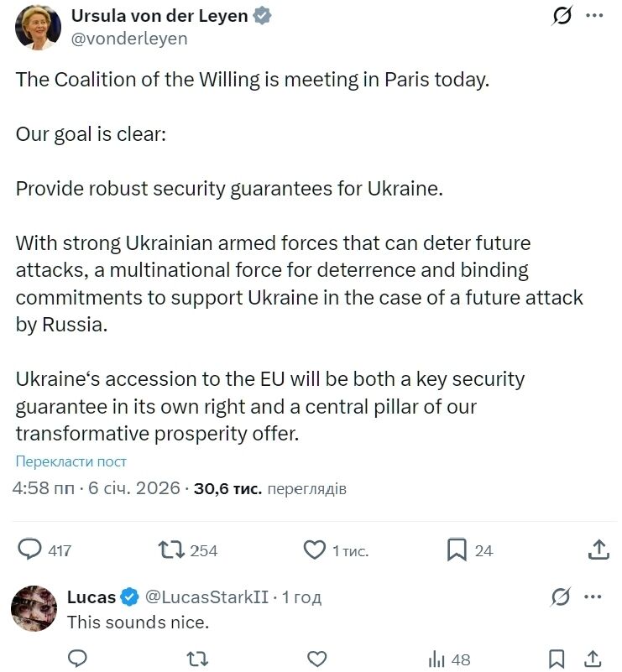Open more options on Lucas's reply

593,597
